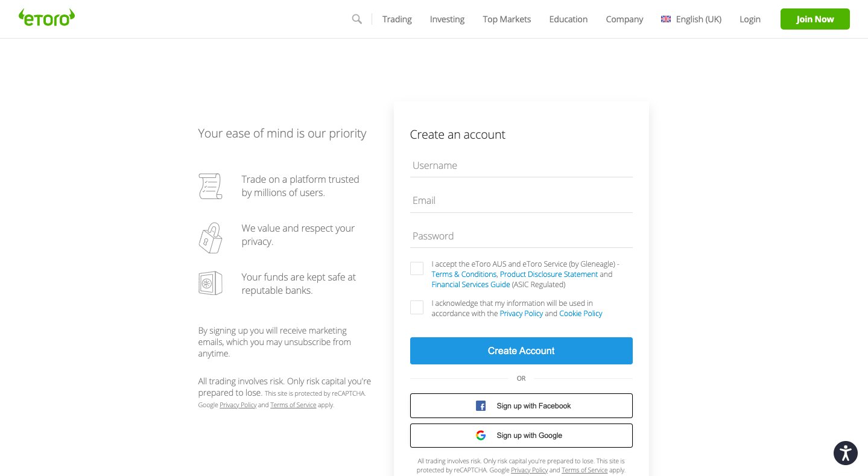This screenshot has width=868, height=476.
Task: Enable the Privacy Policy acknowledgement checkbox
Action: [417, 307]
